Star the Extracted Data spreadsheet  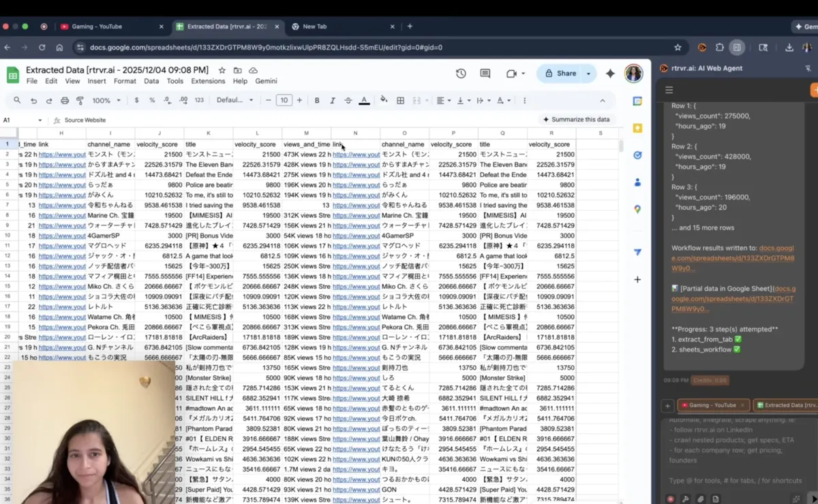pyautogui.click(x=222, y=70)
